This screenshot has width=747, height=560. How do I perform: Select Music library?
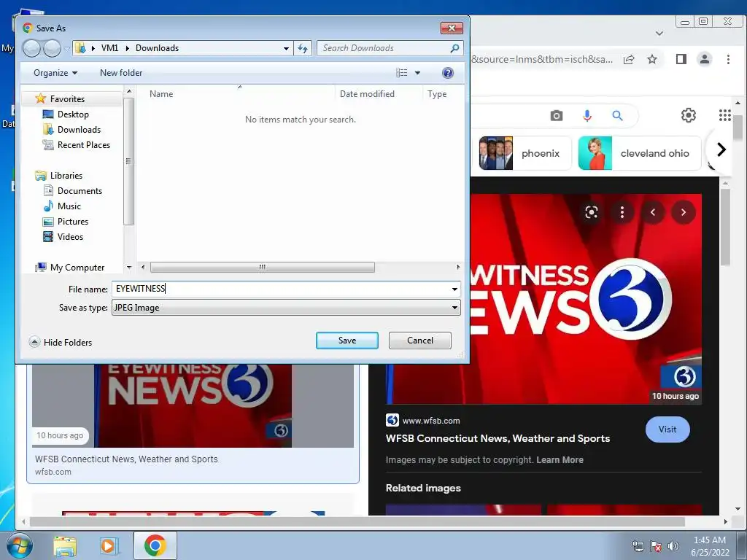pos(69,206)
